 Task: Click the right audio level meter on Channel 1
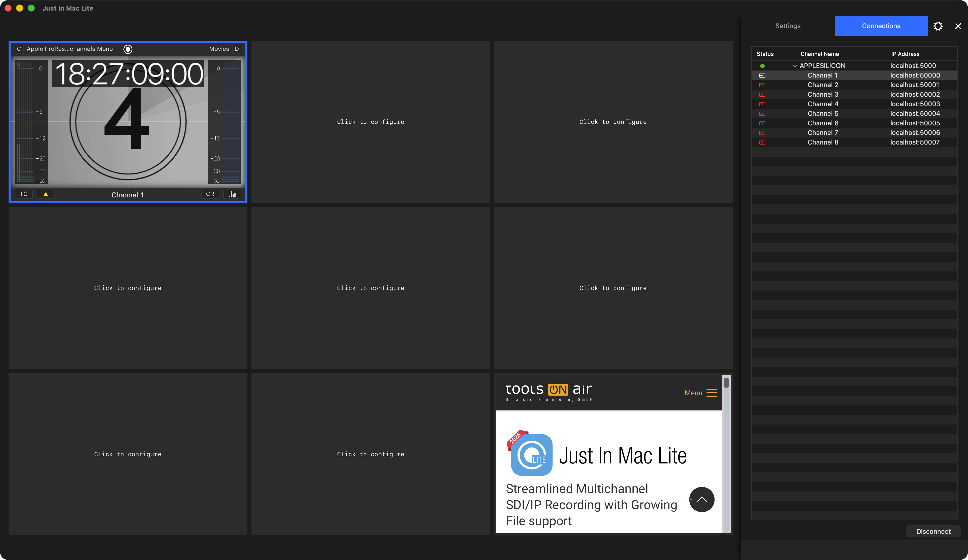click(x=225, y=122)
